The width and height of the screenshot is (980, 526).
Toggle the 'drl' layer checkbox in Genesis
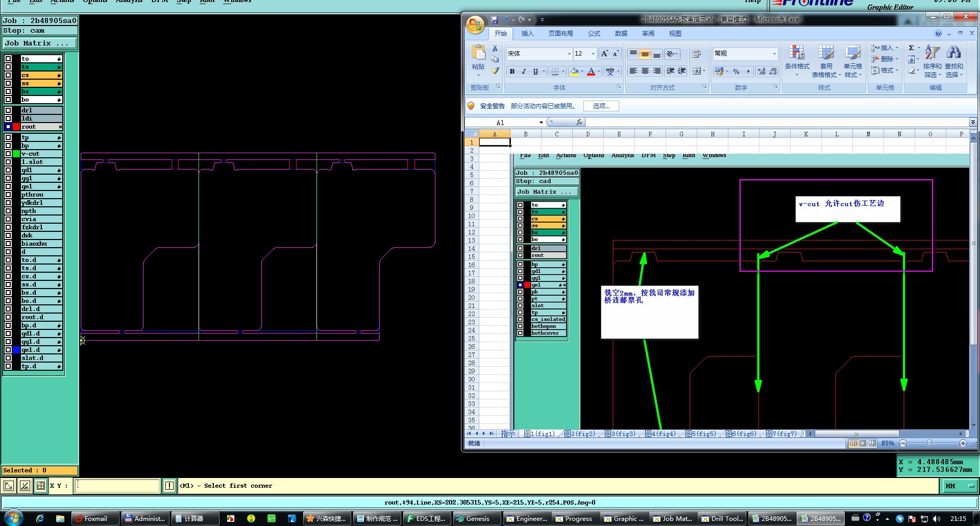coord(8,110)
